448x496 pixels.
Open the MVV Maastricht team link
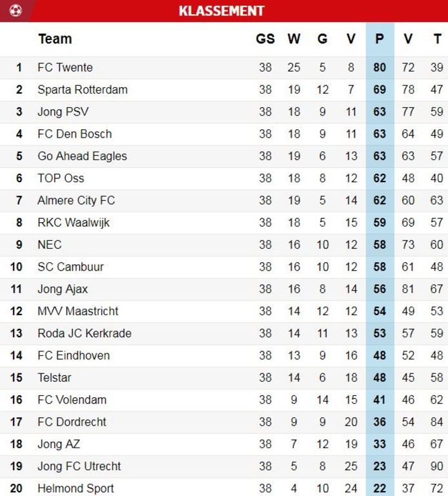78,311
